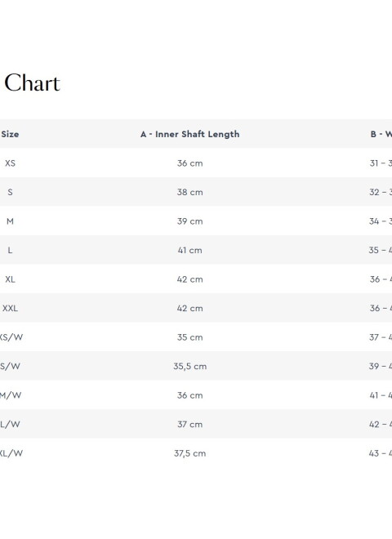Click the XL/W size label

pyautogui.click(x=11, y=453)
